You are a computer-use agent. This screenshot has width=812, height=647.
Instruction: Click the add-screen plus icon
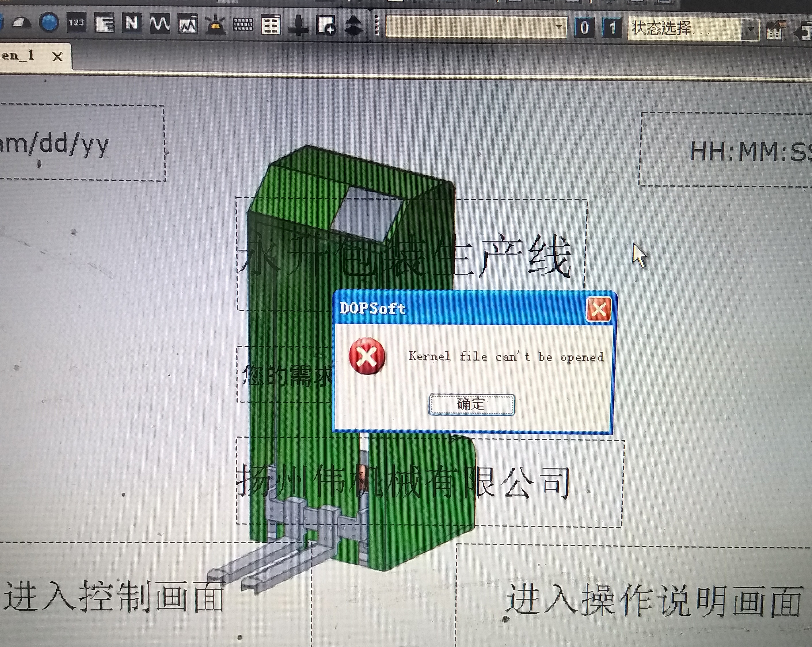pos(326,26)
